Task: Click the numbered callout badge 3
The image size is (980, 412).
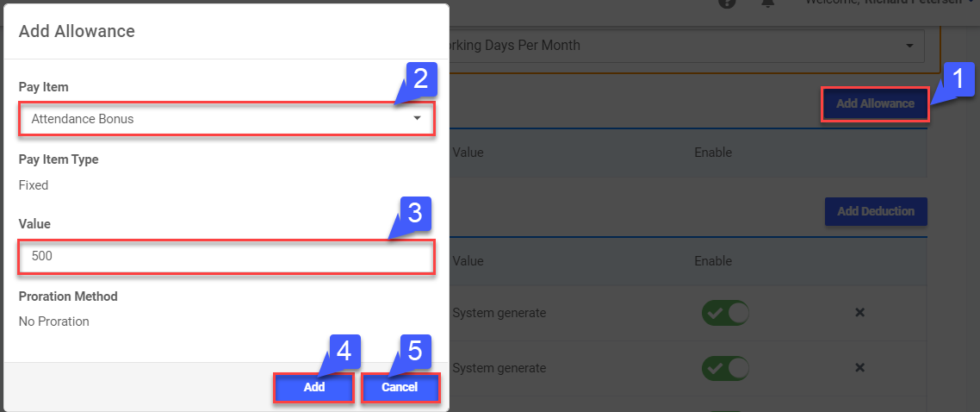Action: 413,213
